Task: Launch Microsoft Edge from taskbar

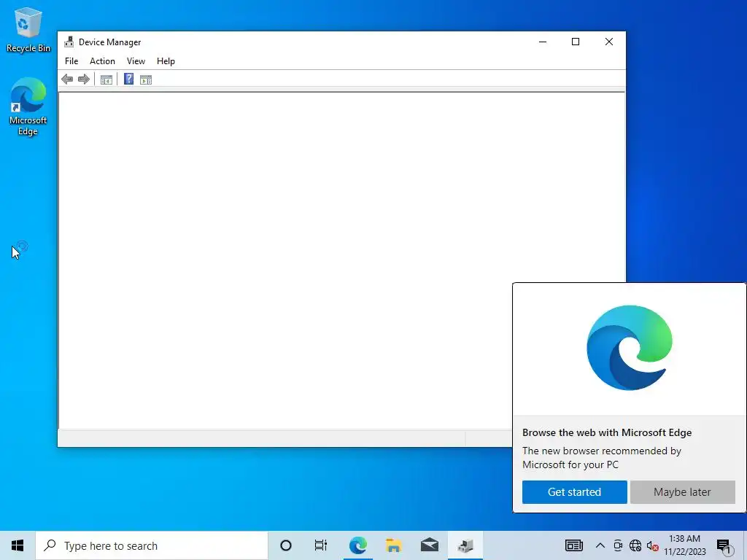Action: pyautogui.click(x=357, y=545)
